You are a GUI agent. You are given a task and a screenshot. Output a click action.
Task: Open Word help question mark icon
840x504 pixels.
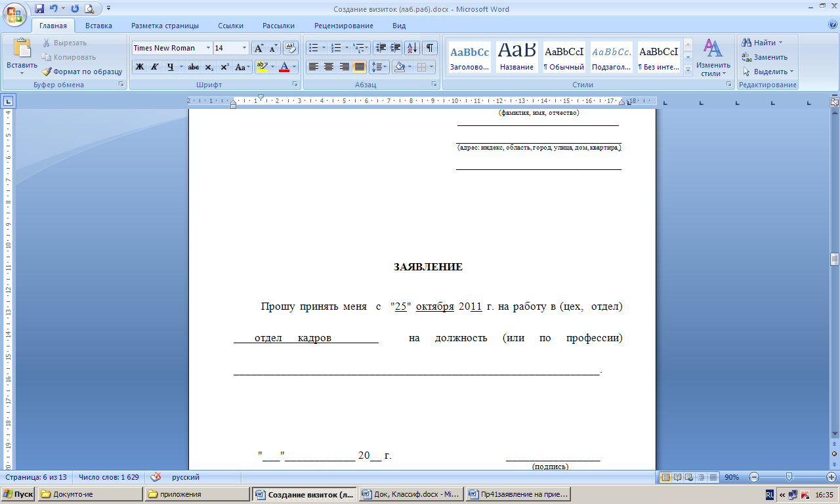click(x=833, y=25)
